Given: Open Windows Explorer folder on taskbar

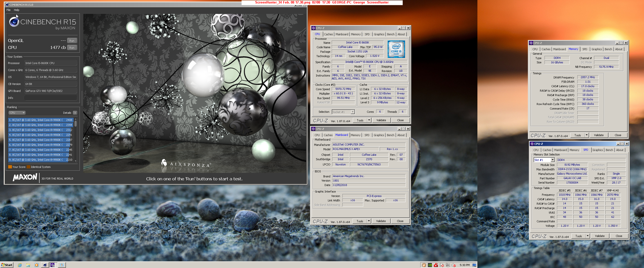Looking at the screenshot, I should click(x=28, y=265).
